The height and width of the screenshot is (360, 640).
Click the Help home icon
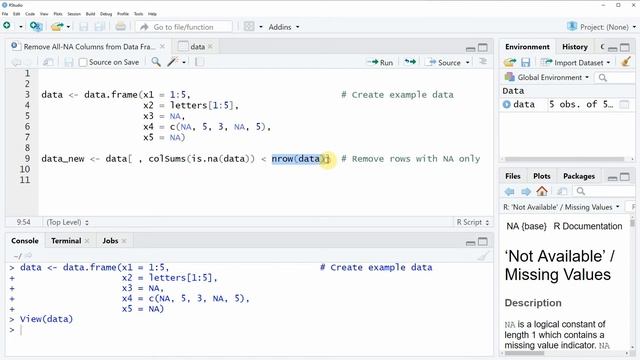click(542, 191)
